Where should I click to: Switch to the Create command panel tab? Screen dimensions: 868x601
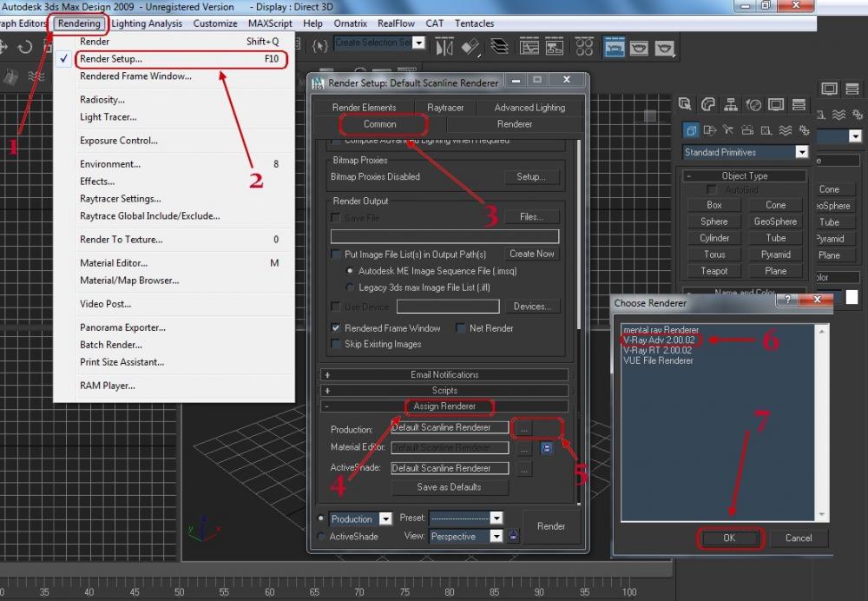(686, 103)
